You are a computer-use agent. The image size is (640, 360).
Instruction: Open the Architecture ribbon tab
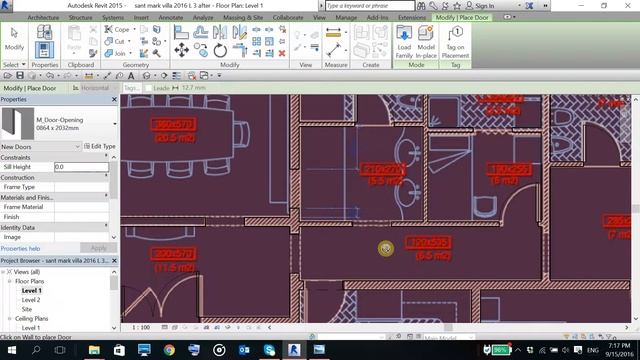coord(43,18)
